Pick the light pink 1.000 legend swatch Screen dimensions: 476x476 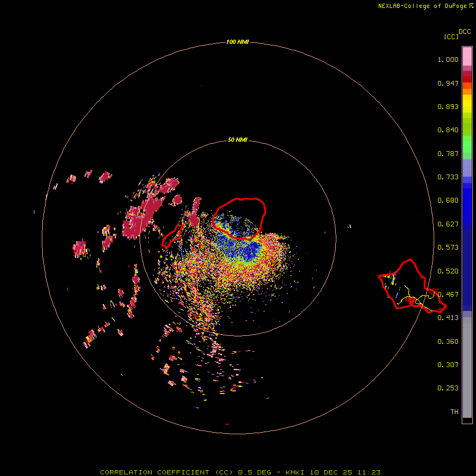coord(467,57)
